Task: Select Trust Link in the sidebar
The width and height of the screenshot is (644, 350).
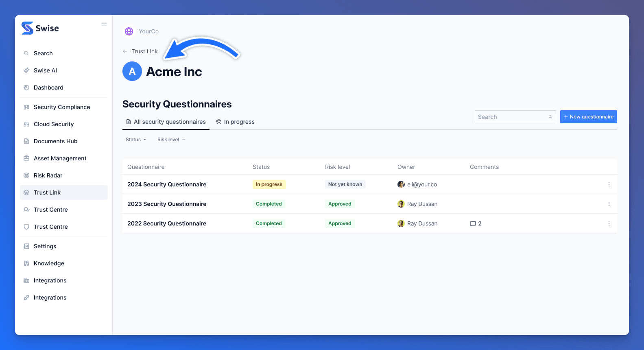Action: [64, 192]
